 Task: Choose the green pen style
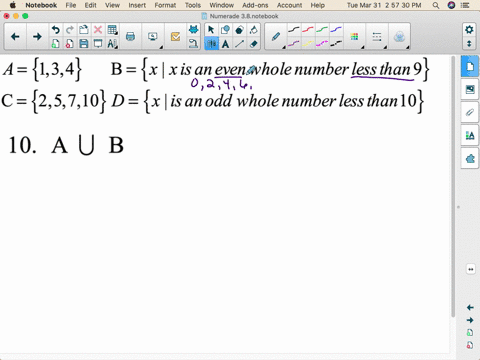322,30
